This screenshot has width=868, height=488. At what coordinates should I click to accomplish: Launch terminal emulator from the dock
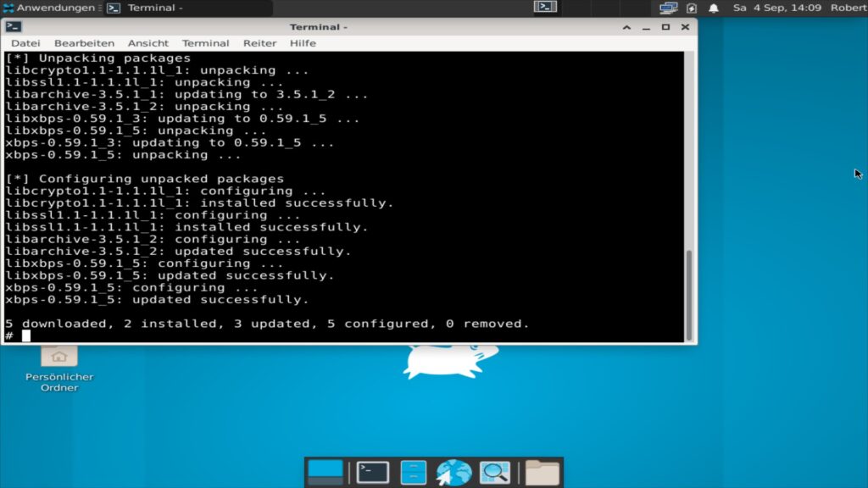click(373, 473)
